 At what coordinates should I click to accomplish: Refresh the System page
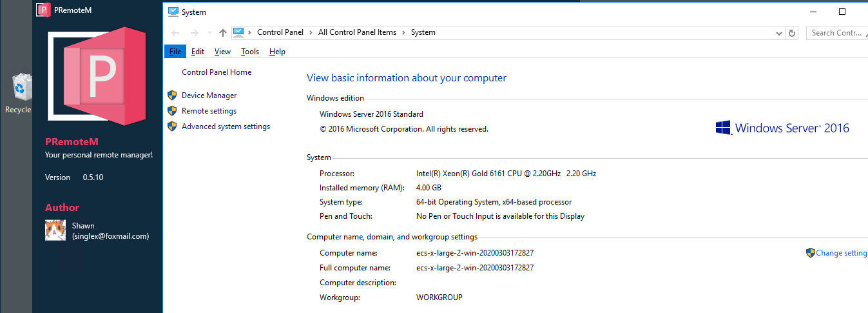point(793,32)
